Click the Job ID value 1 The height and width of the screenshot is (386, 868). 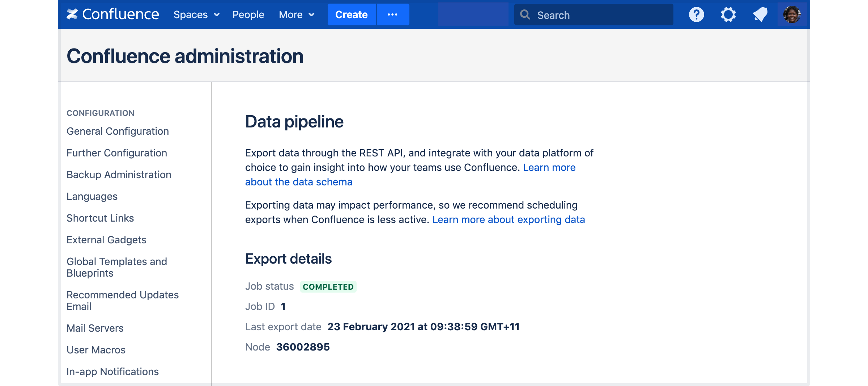point(283,306)
